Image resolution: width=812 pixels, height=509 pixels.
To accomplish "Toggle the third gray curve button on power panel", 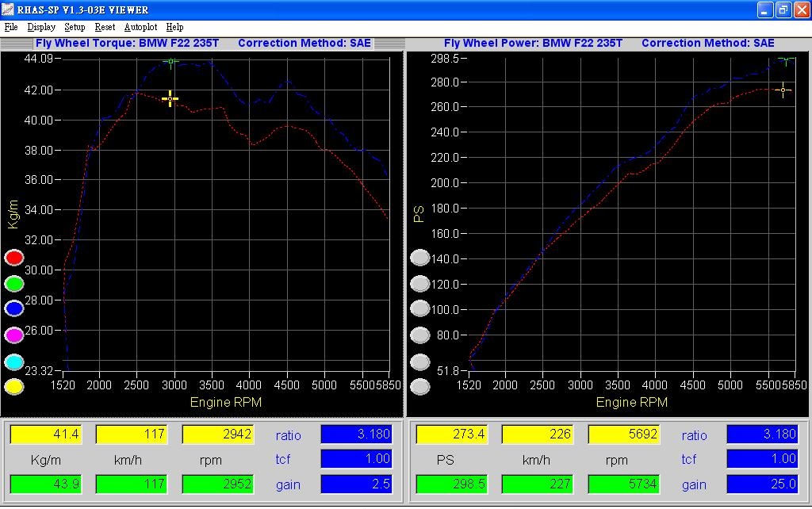I will (420, 308).
